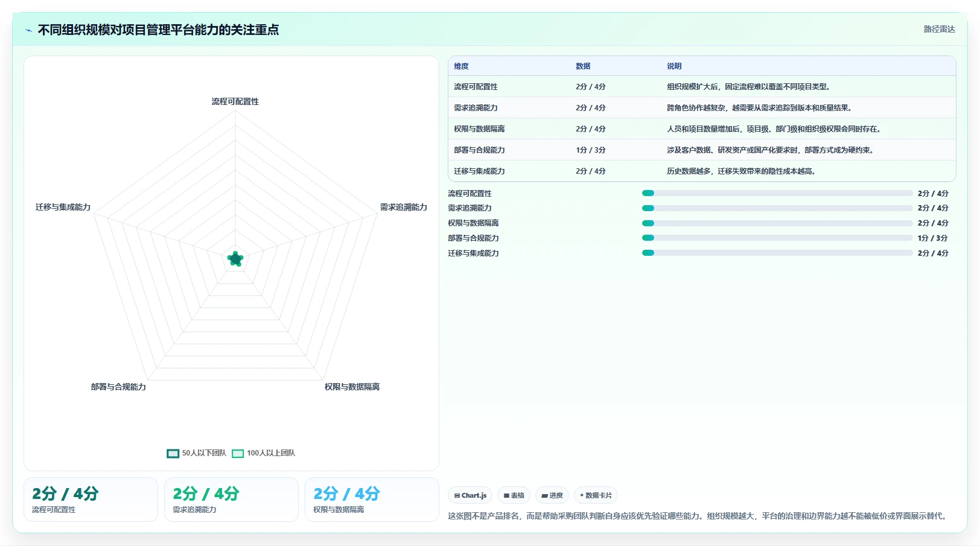Select the 表格 tag

point(514,495)
